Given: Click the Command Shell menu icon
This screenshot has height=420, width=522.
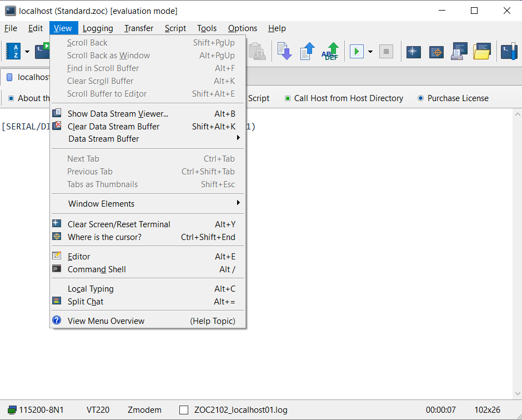Looking at the screenshot, I should click(x=57, y=269).
